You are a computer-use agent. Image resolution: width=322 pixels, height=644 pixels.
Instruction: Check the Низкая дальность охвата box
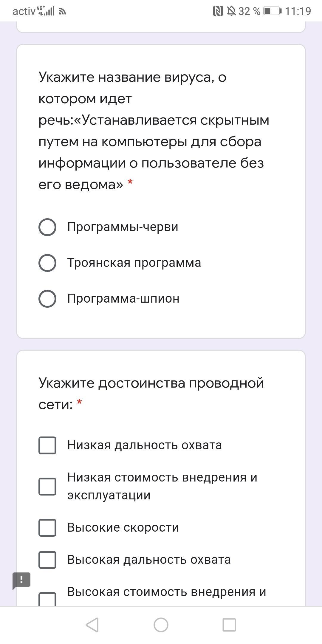coord(47,445)
